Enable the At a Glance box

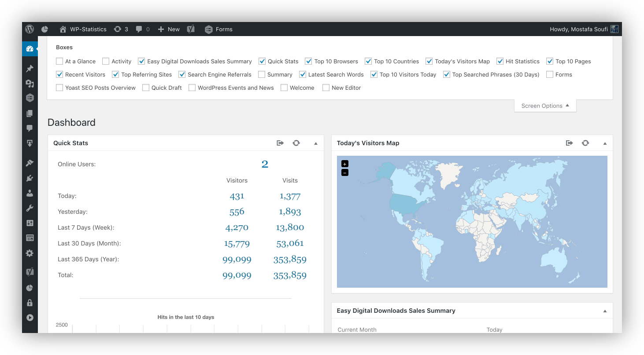tap(59, 61)
